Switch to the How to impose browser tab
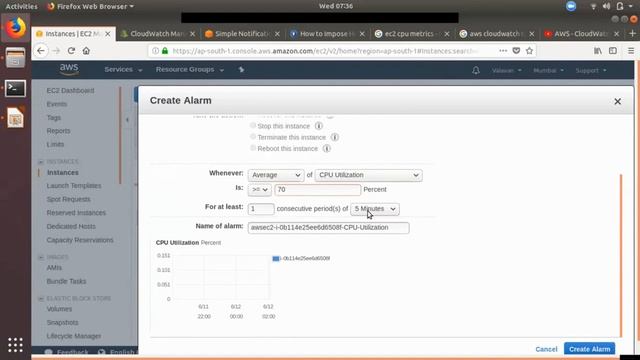This screenshot has height=360, width=640. click(328, 34)
